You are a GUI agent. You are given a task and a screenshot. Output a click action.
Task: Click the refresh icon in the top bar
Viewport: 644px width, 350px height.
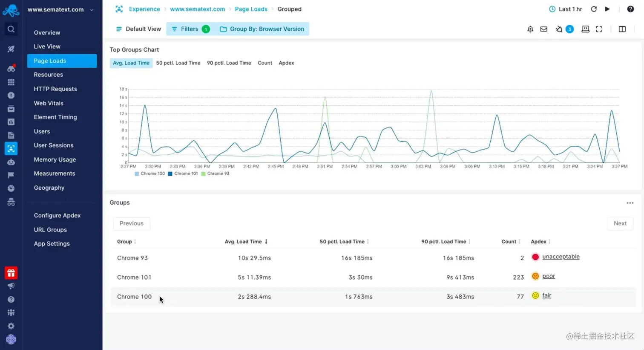(594, 9)
